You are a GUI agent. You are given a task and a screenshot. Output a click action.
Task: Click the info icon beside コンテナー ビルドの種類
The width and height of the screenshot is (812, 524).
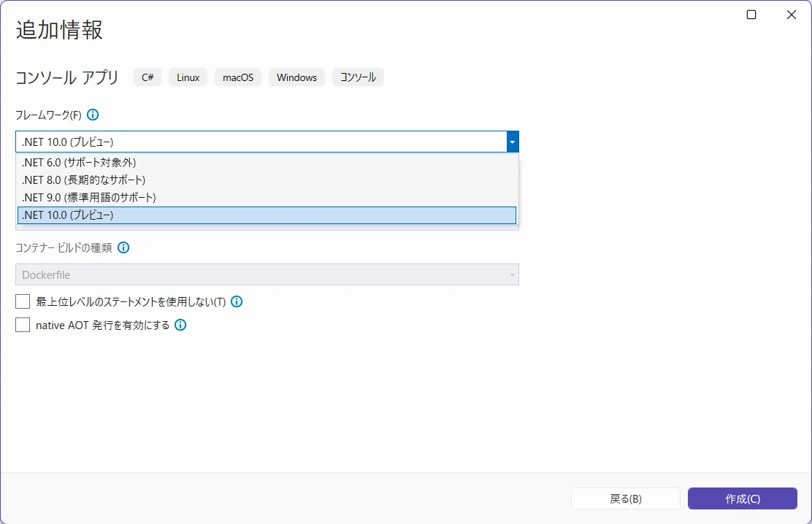123,247
